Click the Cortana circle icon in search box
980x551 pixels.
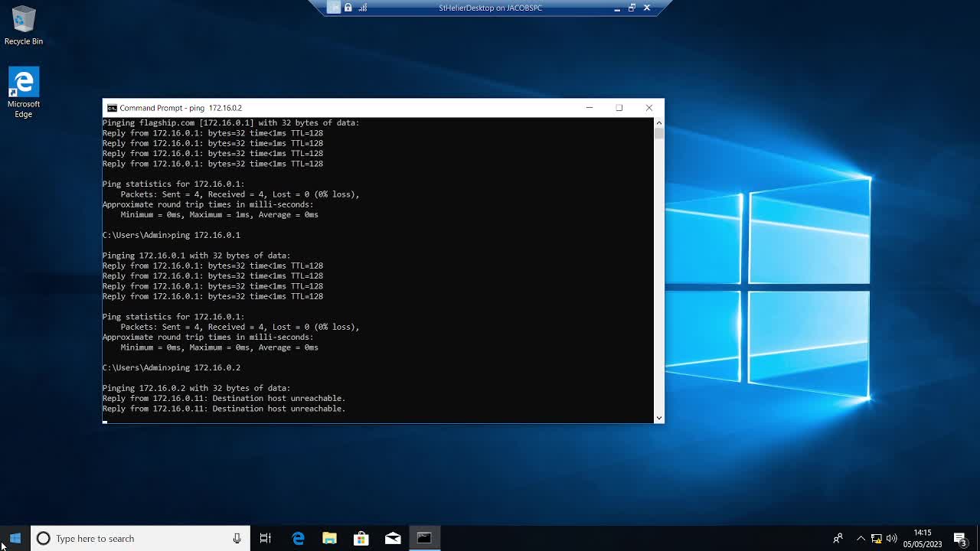click(x=44, y=539)
